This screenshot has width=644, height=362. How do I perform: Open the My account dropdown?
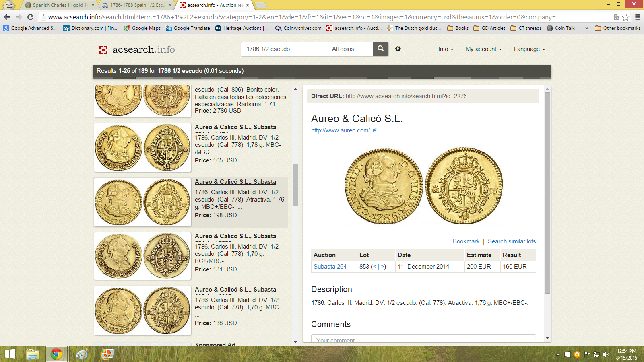coord(483,49)
